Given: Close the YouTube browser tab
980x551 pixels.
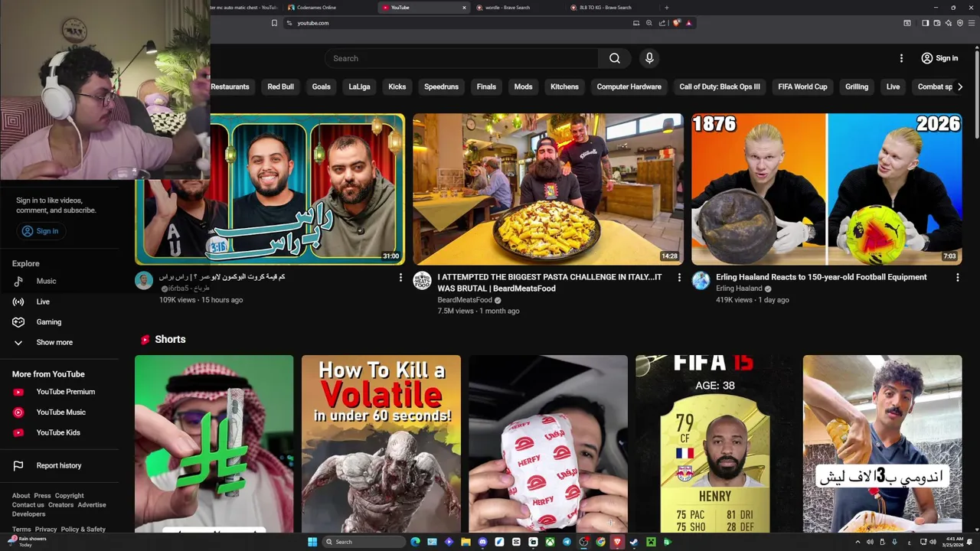Looking at the screenshot, I should (x=464, y=8).
